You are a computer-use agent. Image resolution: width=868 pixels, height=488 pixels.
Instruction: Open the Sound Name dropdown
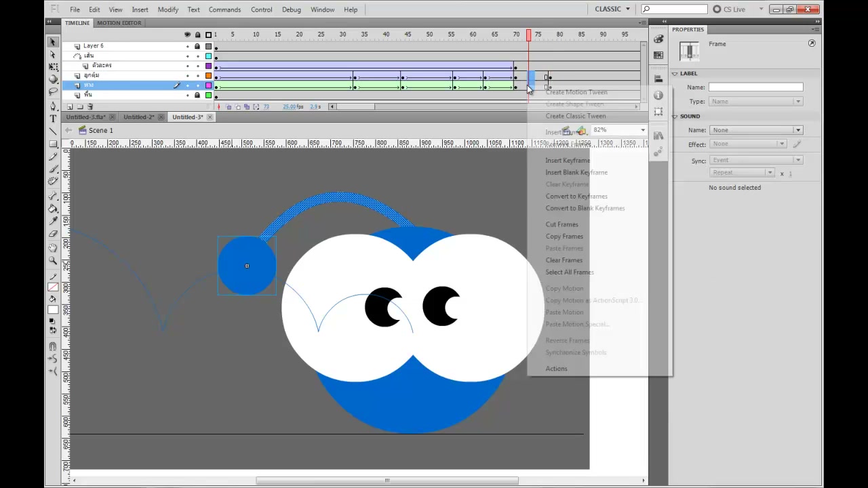tap(757, 130)
